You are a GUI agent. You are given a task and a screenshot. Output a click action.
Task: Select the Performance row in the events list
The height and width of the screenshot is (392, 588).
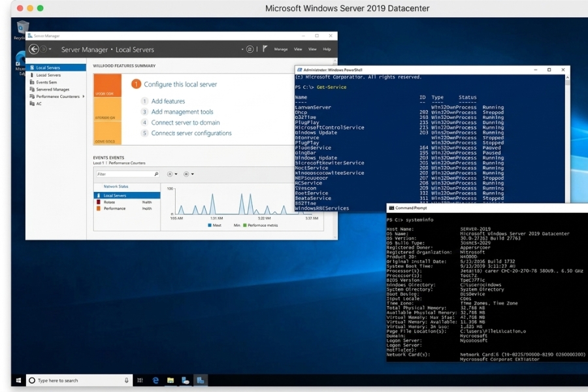click(x=127, y=208)
